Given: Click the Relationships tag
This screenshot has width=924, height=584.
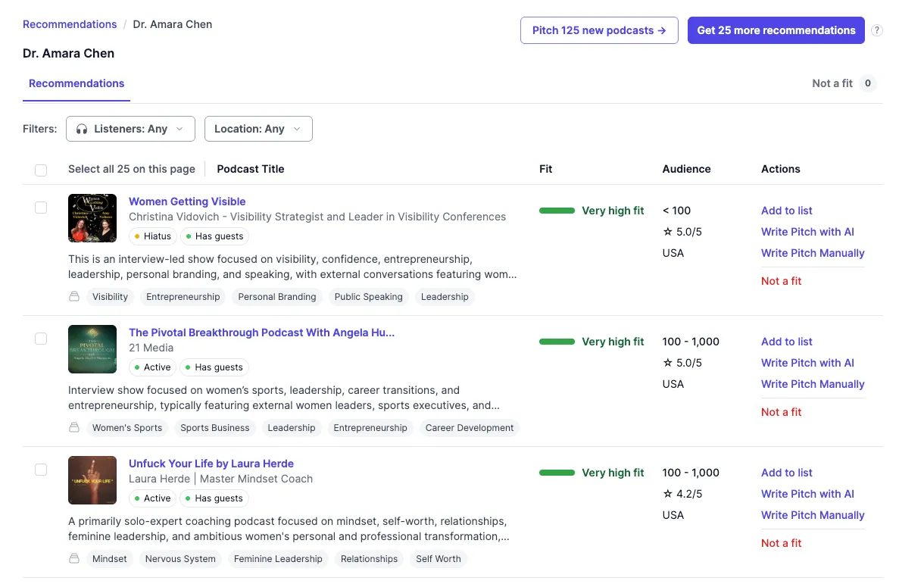Looking at the screenshot, I should [369, 559].
